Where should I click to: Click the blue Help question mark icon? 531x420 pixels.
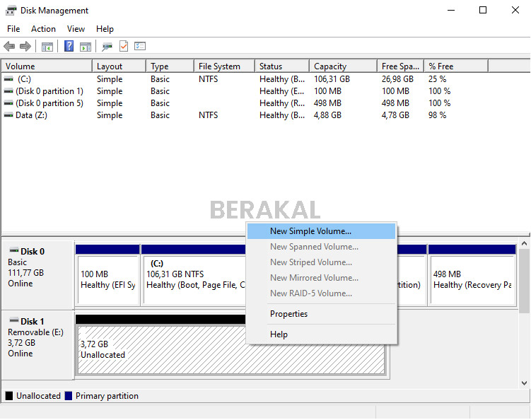(x=69, y=47)
